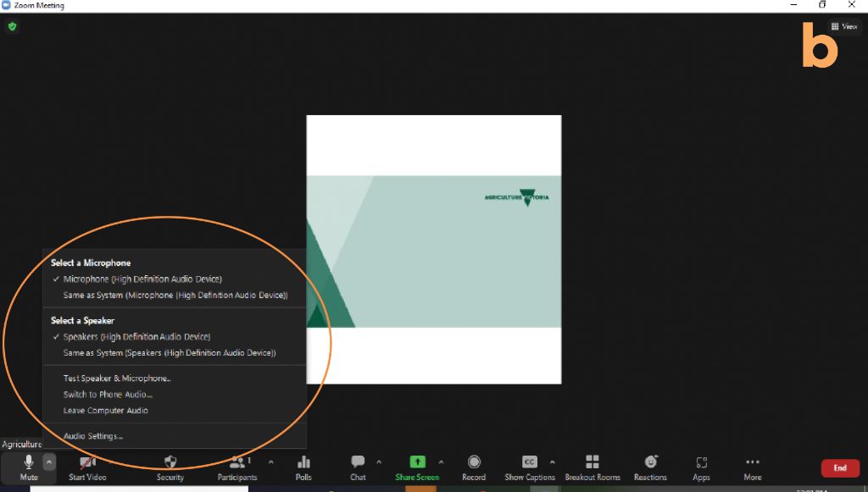The width and height of the screenshot is (868, 492).
Task: Open Audio Settings from the menu
Action: click(93, 434)
